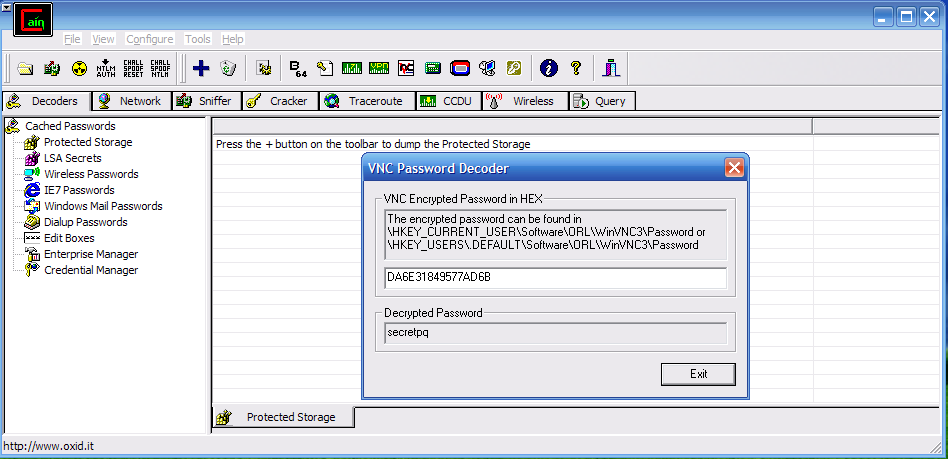Viewport: 948px width, 459px height.
Task: Click the encrypted HEX password input field
Action: [555, 278]
